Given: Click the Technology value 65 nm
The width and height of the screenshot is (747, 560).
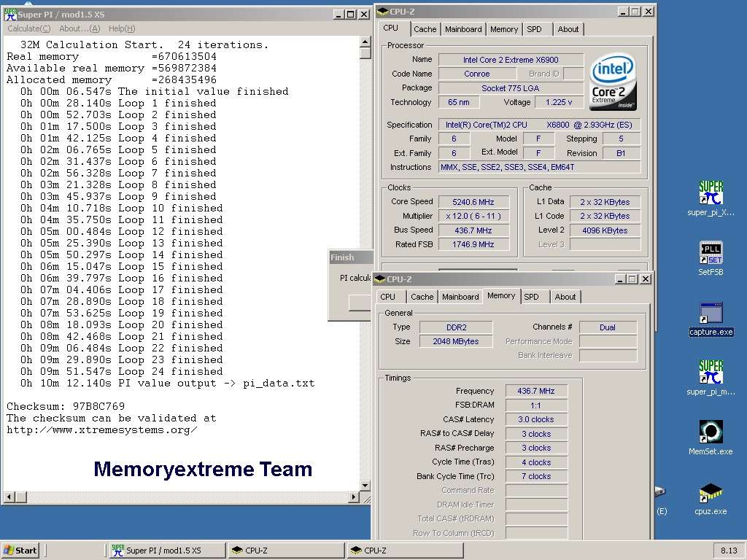Looking at the screenshot, I should coord(459,102).
